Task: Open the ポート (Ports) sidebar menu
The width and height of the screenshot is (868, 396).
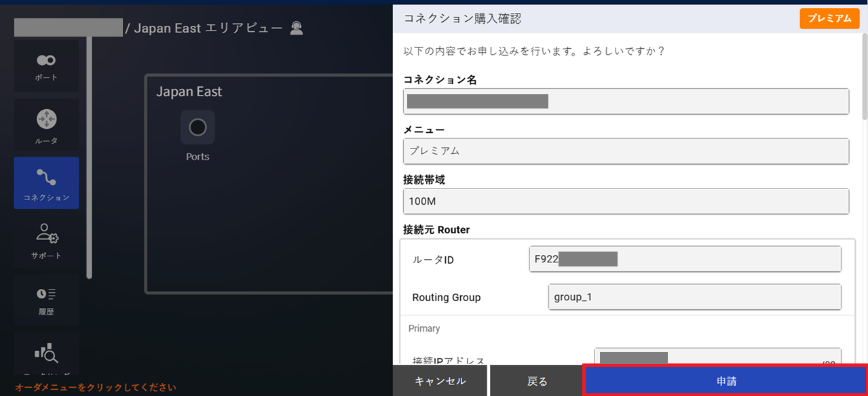Action: [46, 66]
